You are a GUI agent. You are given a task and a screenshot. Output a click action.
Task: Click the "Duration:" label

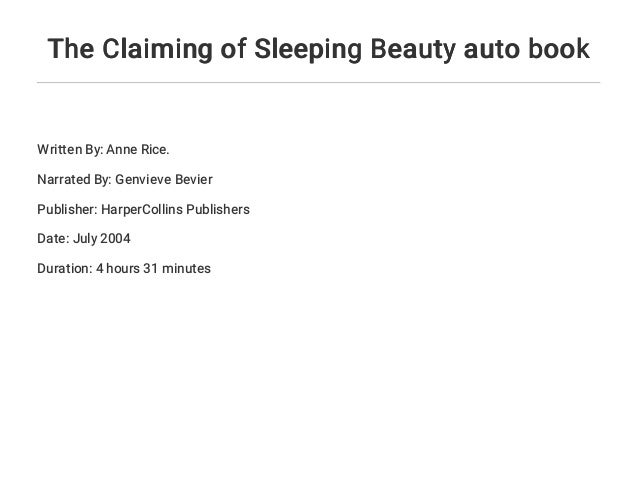click(65, 269)
